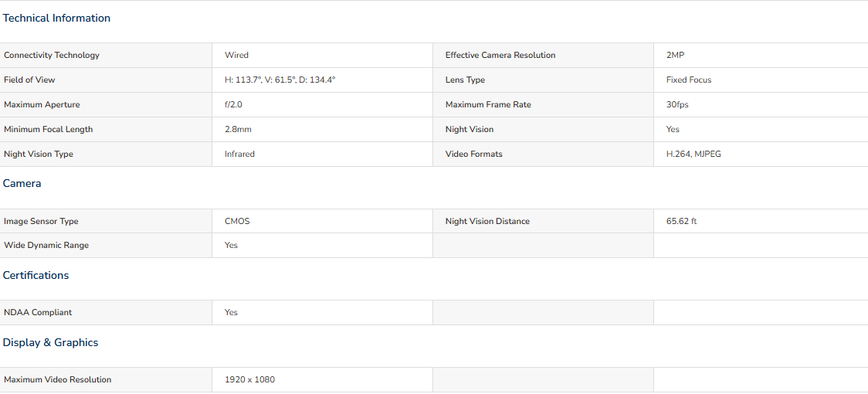Click the H: 113.7° field of view value
This screenshot has width=868, height=394.
(280, 80)
